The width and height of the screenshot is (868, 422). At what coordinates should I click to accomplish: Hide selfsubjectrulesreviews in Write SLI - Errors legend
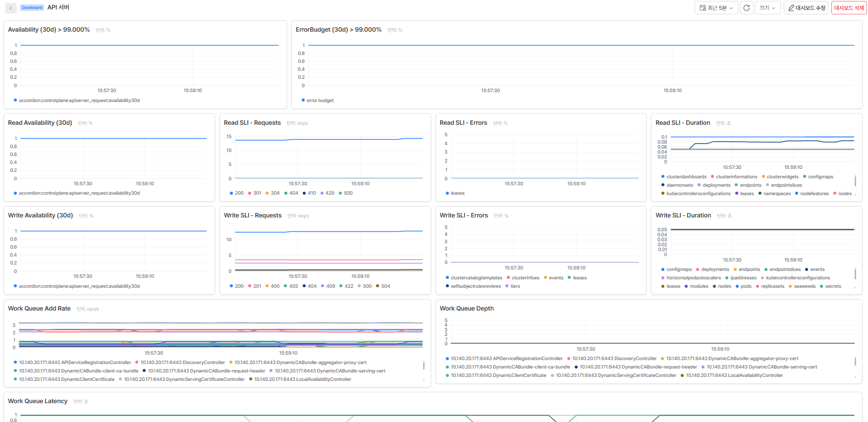click(x=473, y=286)
